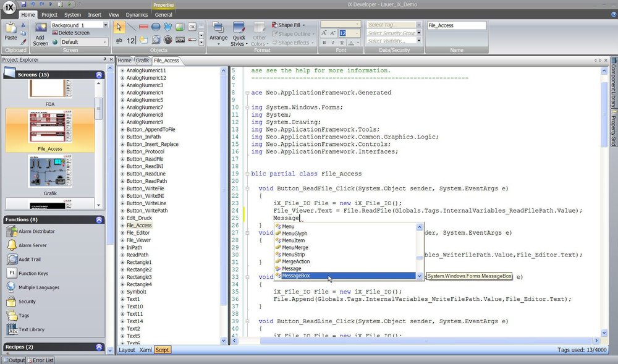The width and height of the screenshot is (618, 364).
Task: Open the Security function
Action: [x=27, y=302]
